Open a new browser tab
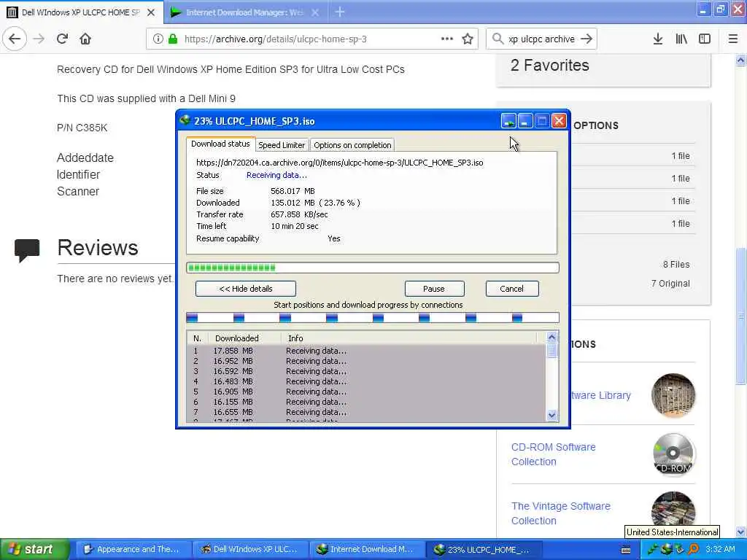747x560 pixels. pyautogui.click(x=340, y=12)
